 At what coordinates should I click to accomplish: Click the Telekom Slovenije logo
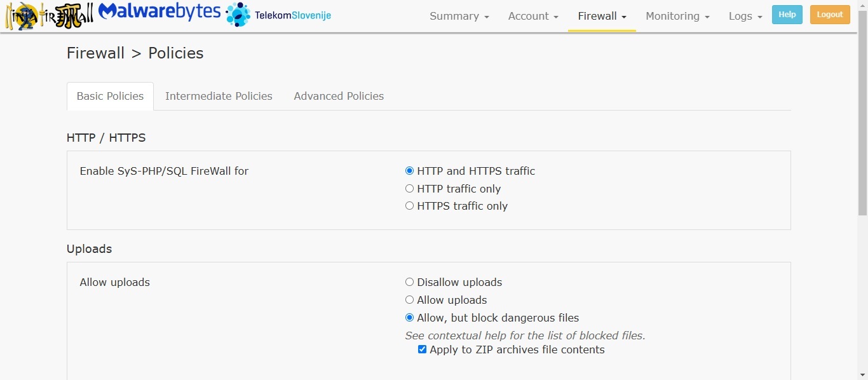(x=279, y=15)
